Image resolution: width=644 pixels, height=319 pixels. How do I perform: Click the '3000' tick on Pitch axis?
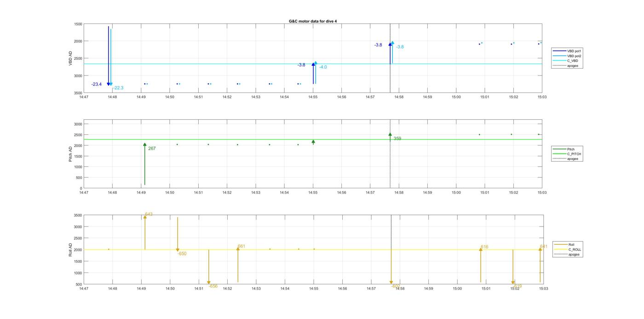(78, 124)
